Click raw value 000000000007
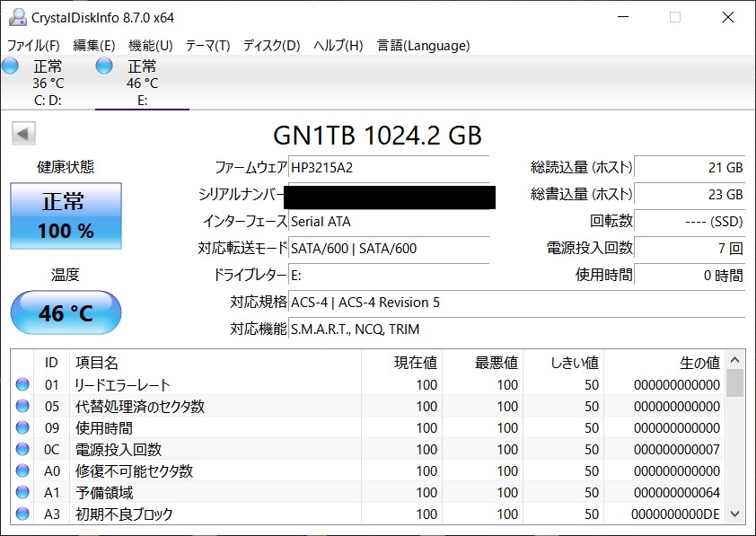The width and height of the screenshot is (756, 536). tap(677, 450)
